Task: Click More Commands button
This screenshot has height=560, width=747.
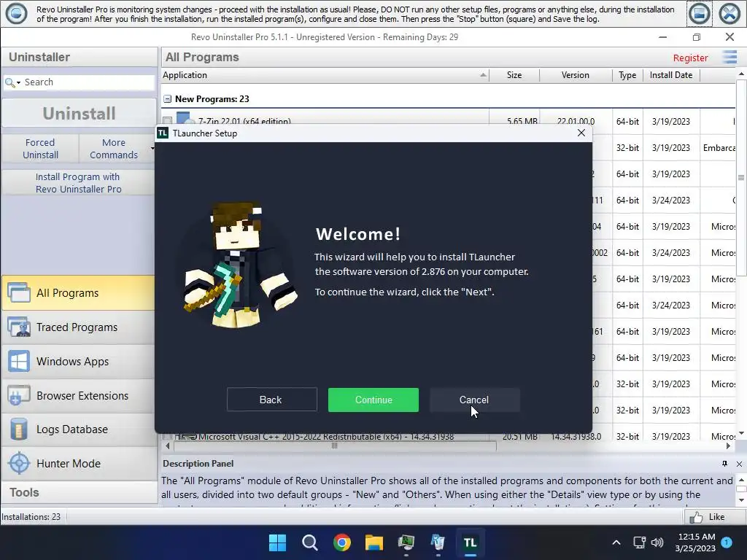Action: point(113,149)
